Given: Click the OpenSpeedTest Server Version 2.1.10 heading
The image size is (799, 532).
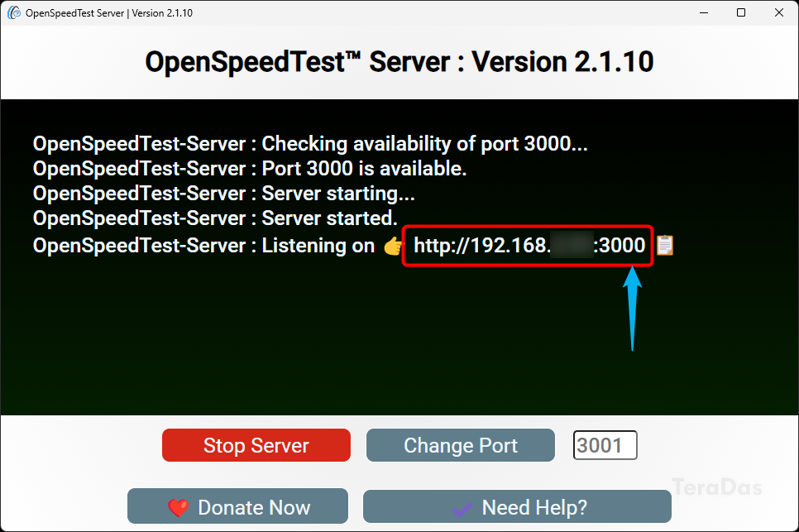Looking at the screenshot, I should [x=399, y=62].
